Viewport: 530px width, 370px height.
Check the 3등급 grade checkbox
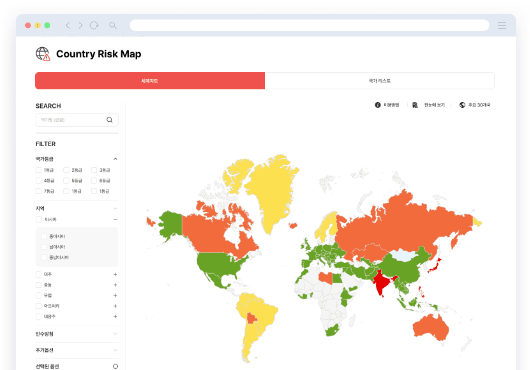[x=94, y=170]
